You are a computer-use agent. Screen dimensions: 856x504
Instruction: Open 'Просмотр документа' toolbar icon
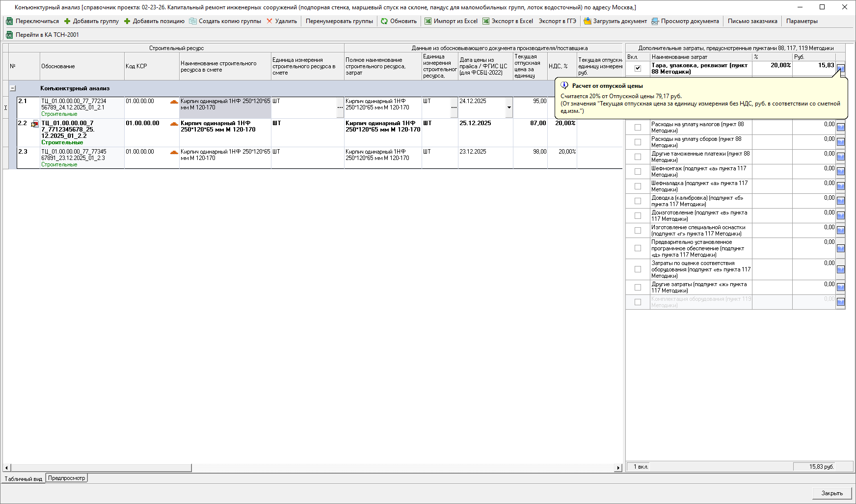pyautogui.click(x=655, y=21)
